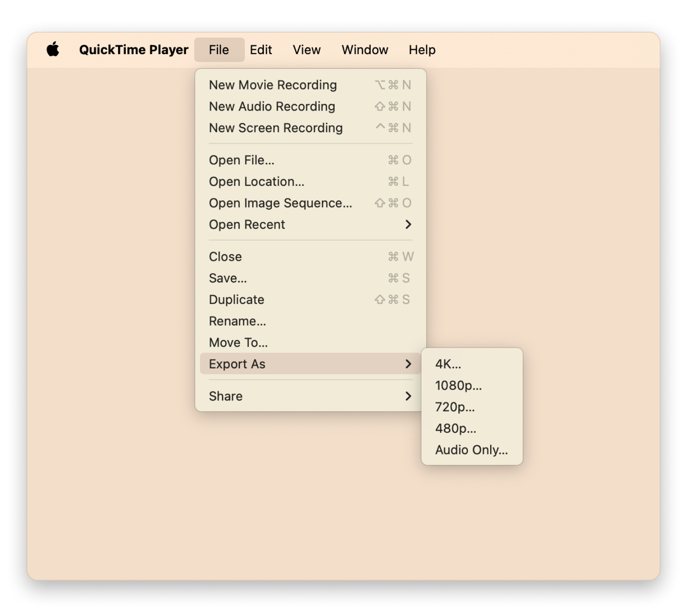
Task: Open the View menu
Action: click(x=307, y=50)
